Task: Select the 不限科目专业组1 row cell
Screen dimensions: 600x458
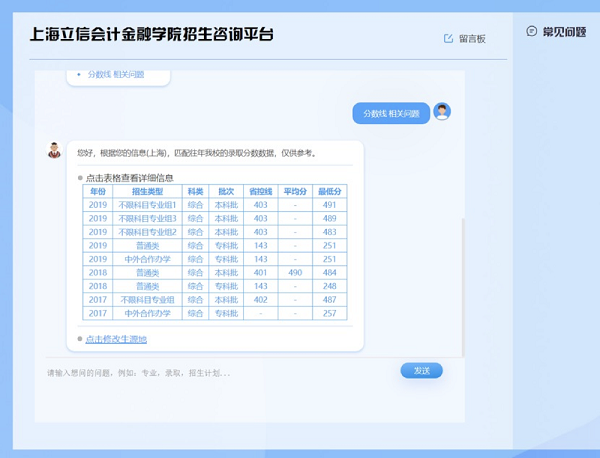Action: pos(147,205)
